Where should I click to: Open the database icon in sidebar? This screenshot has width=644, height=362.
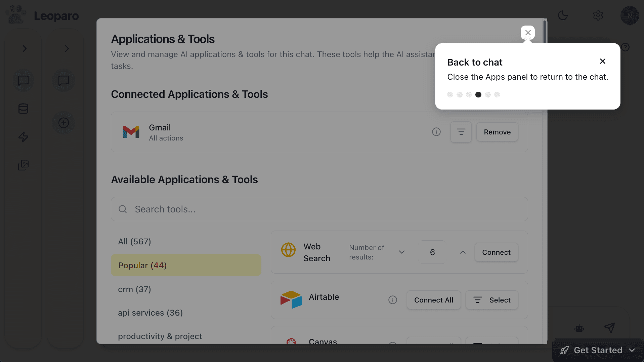23,109
